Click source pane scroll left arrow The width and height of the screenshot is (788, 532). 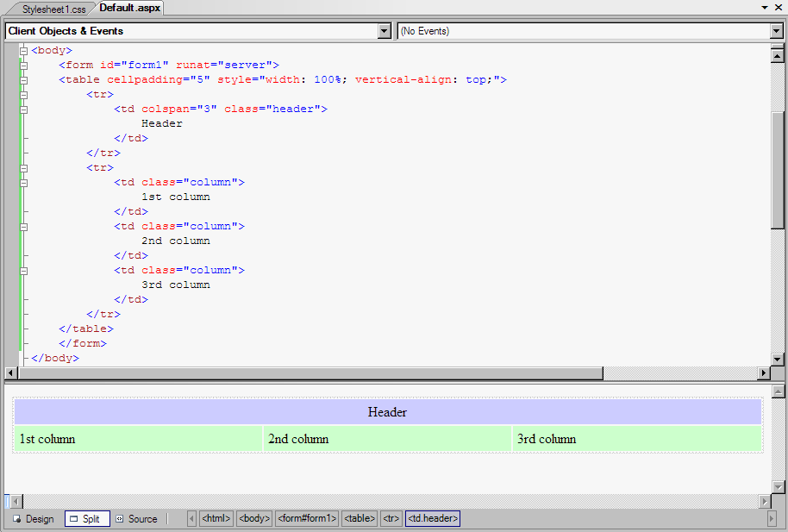pos(11,373)
